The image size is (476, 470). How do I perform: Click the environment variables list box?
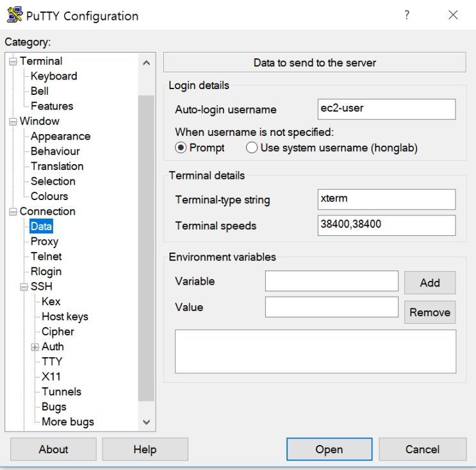315,351
